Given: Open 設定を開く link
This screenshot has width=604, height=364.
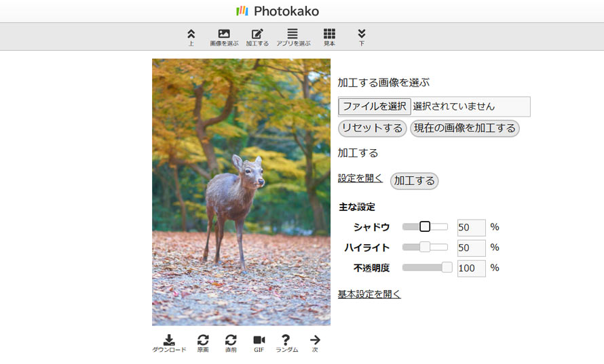Looking at the screenshot, I should tap(360, 178).
